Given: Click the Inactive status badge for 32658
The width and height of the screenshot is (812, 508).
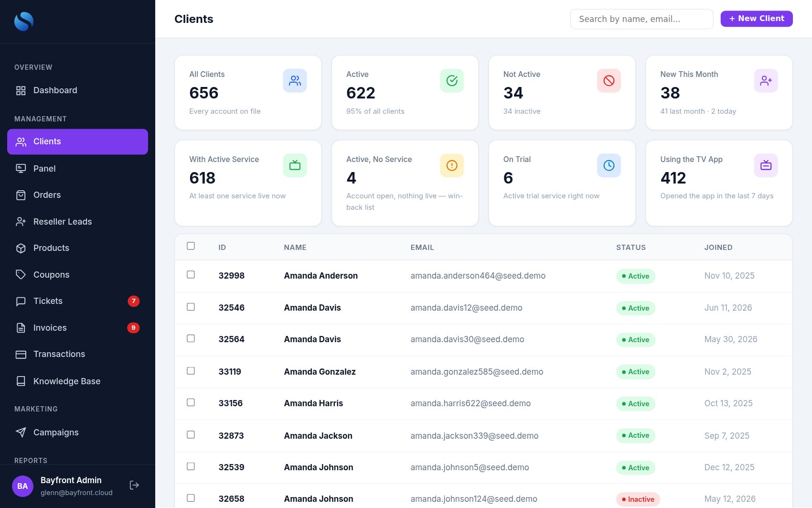Looking at the screenshot, I should 638,499.
